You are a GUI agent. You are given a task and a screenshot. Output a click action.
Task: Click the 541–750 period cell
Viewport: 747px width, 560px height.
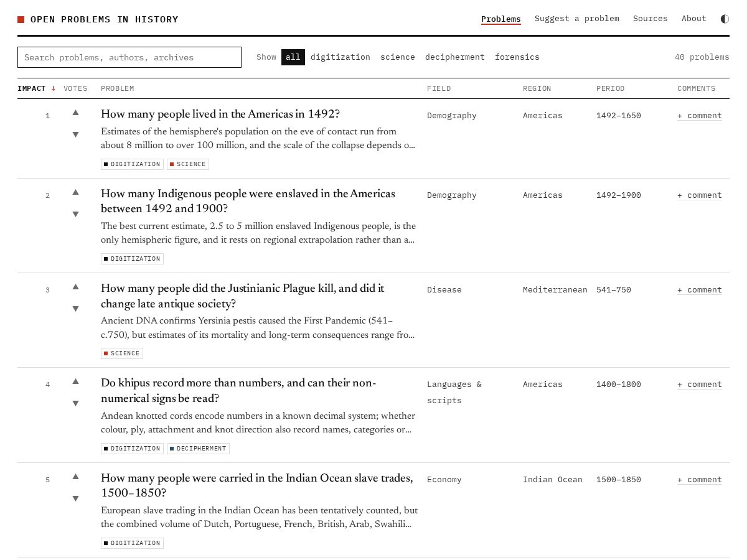pos(614,290)
